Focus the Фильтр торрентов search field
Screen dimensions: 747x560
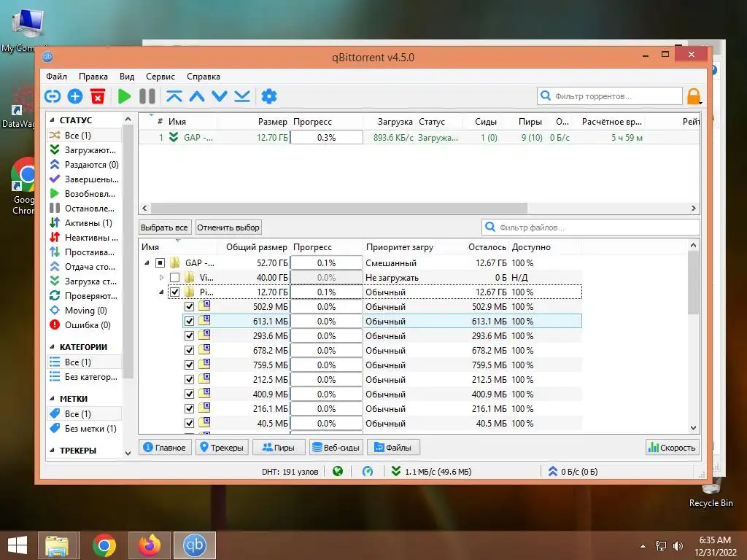(610, 96)
